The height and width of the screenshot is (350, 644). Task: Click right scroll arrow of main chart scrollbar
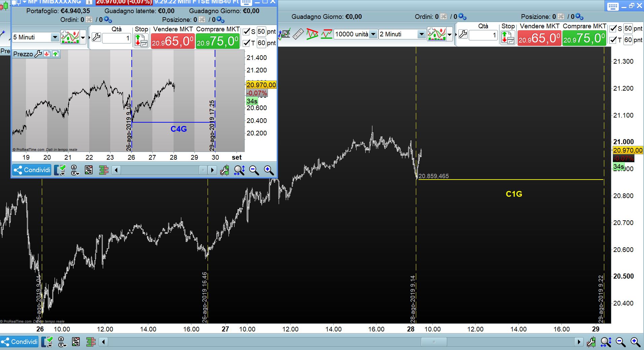coord(579,342)
